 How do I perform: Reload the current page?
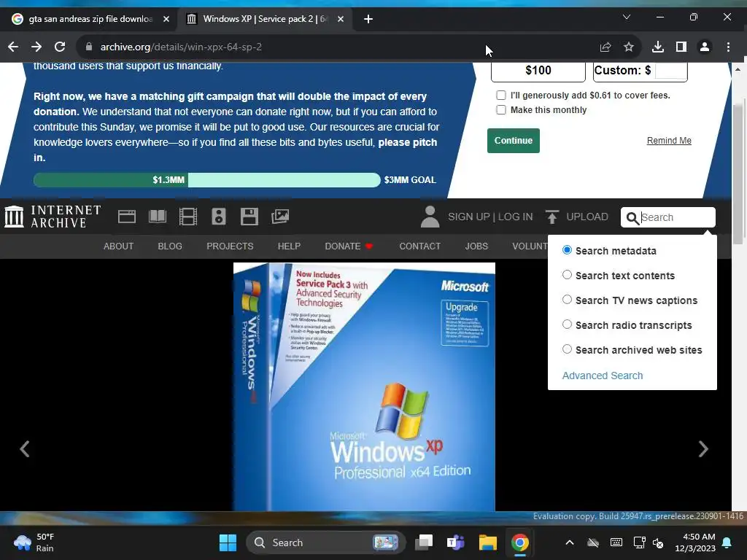[x=60, y=47]
